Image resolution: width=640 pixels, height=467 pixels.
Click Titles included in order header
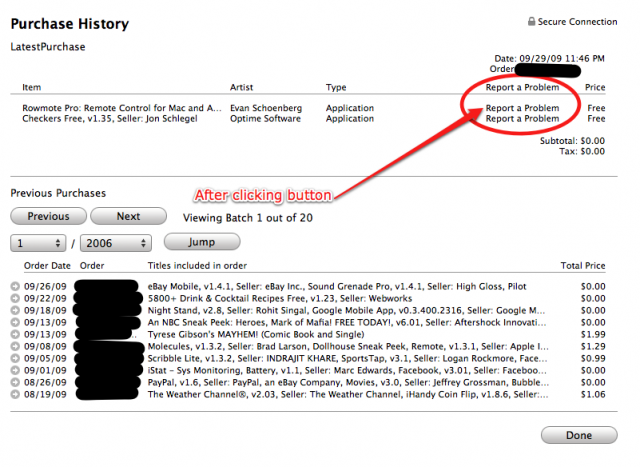click(x=197, y=266)
